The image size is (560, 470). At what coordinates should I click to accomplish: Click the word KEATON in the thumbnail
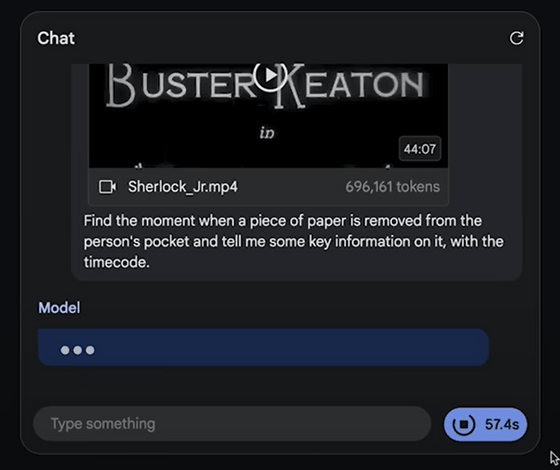tap(350, 85)
